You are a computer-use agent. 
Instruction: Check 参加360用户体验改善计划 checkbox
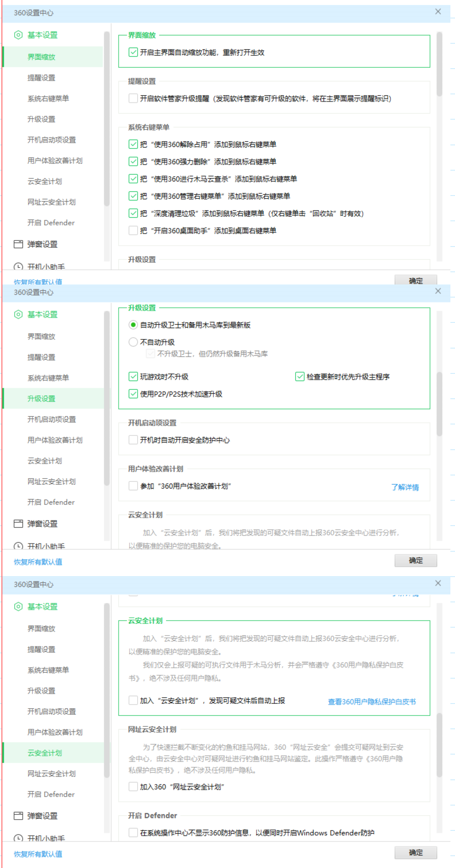pos(133,486)
